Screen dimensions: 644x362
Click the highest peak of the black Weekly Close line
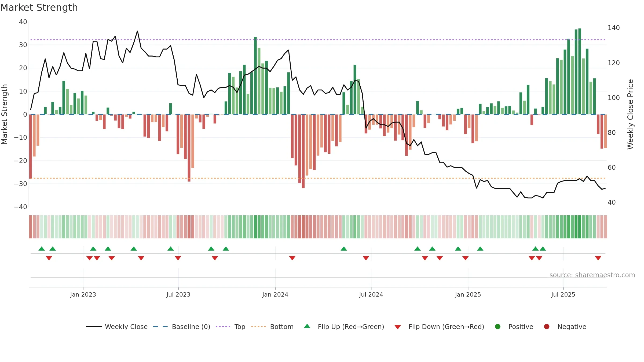tap(137, 31)
